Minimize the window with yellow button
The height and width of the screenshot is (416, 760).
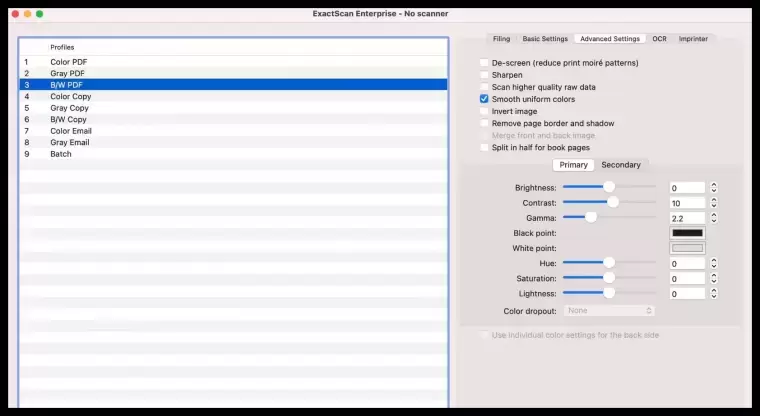point(28,14)
